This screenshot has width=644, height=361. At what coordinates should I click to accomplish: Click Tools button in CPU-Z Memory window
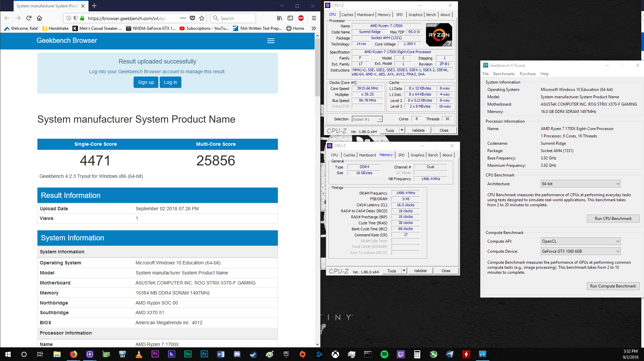pos(392,271)
